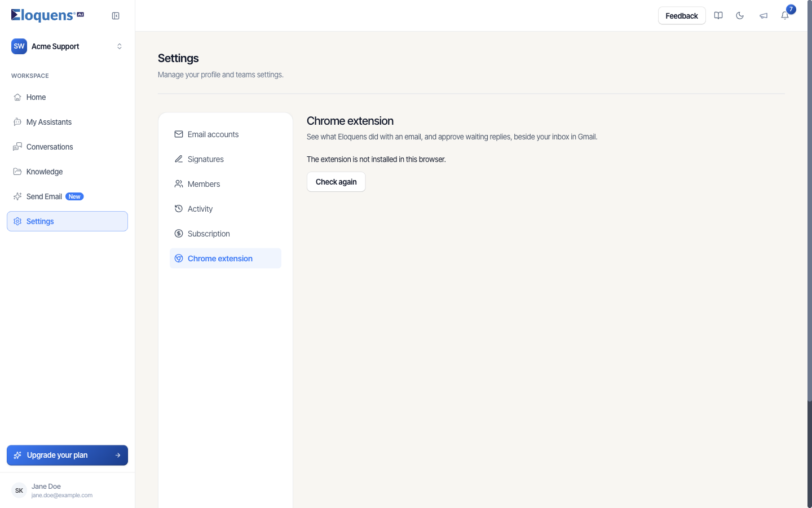Viewport: 812px width, 508px height.
Task: Click the SW workspace avatar
Action: point(19,46)
